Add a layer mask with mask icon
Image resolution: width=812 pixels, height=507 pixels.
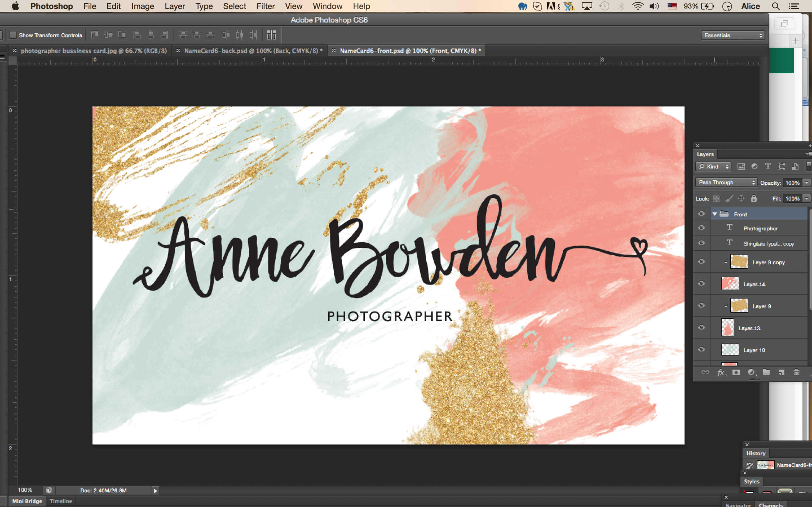tap(736, 372)
